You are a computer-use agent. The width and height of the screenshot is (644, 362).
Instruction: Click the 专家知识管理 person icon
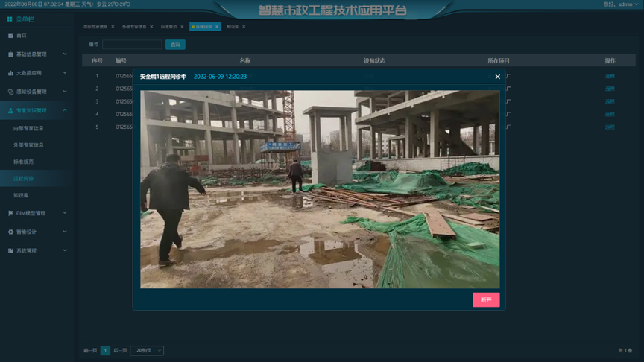point(10,110)
